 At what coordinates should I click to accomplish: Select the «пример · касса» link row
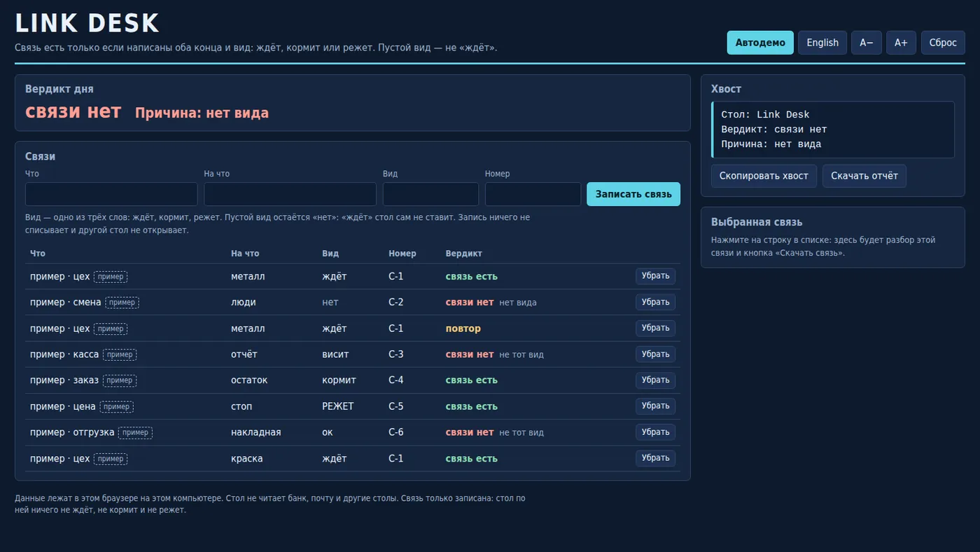point(353,354)
